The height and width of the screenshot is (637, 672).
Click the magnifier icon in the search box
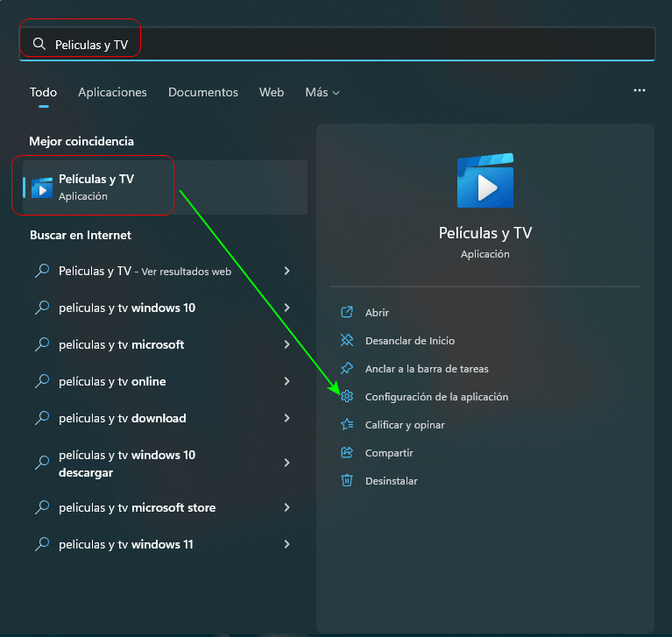(x=39, y=44)
